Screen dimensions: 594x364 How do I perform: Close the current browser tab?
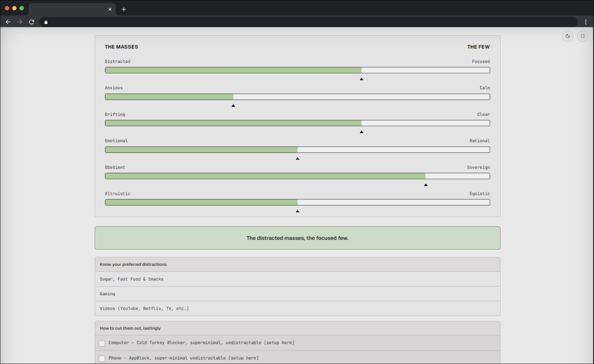(110, 9)
